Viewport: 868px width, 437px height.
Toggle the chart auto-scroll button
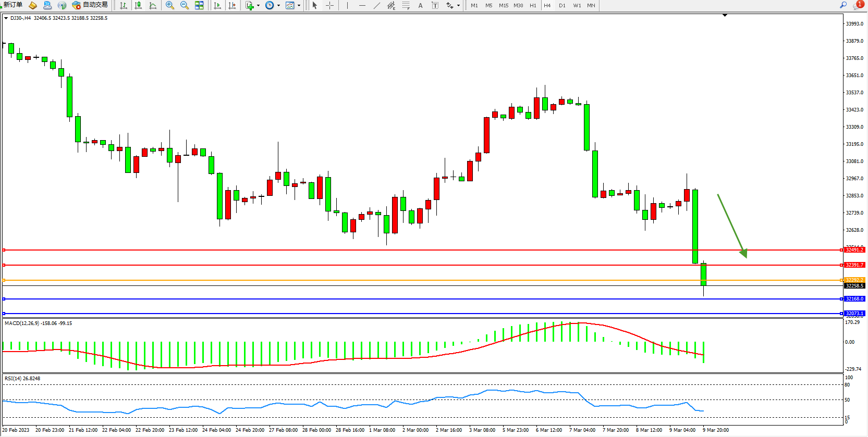pos(217,5)
